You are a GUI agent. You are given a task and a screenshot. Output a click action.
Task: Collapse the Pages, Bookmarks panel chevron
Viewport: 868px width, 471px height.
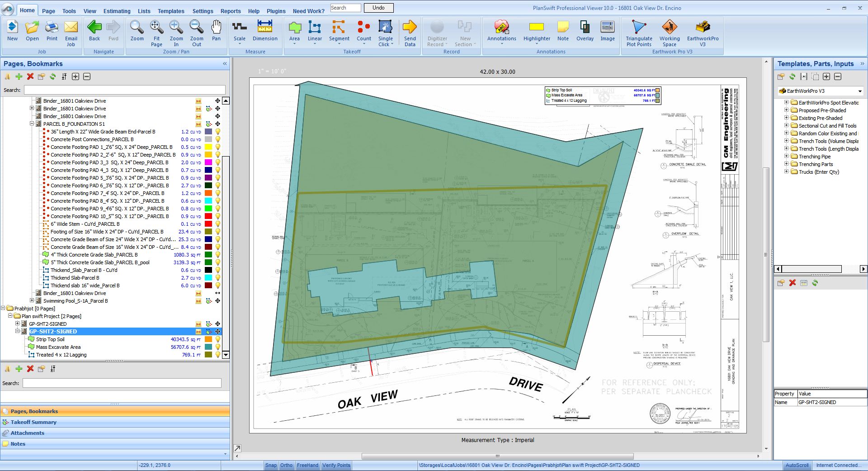tap(225, 64)
